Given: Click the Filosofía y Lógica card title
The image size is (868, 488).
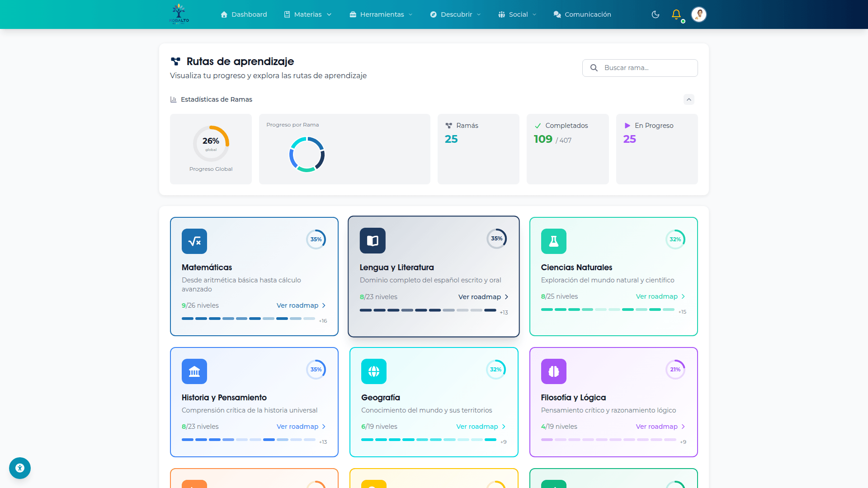Looking at the screenshot, I should [x=573, y=398].
